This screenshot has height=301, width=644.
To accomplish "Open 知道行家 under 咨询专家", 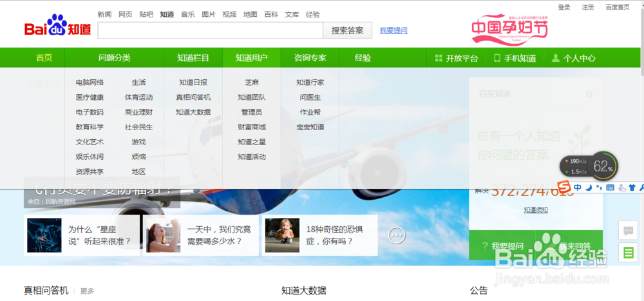I will [x=310, y=83].
